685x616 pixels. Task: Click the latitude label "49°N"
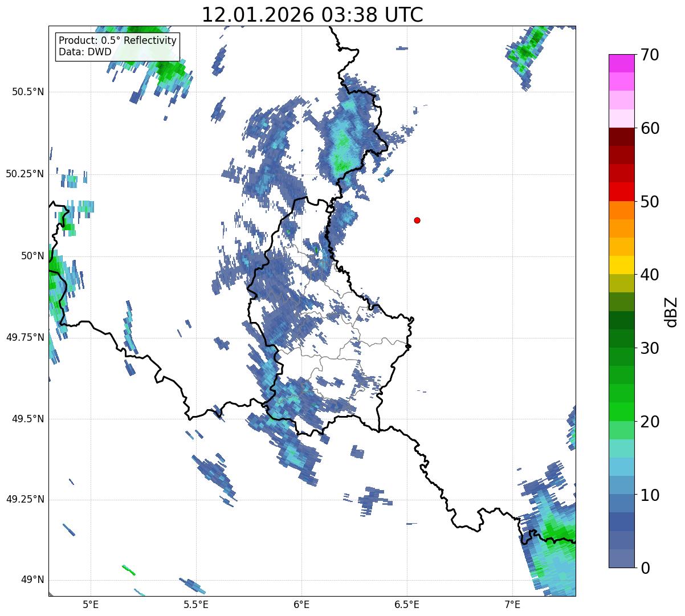point(32,580)
